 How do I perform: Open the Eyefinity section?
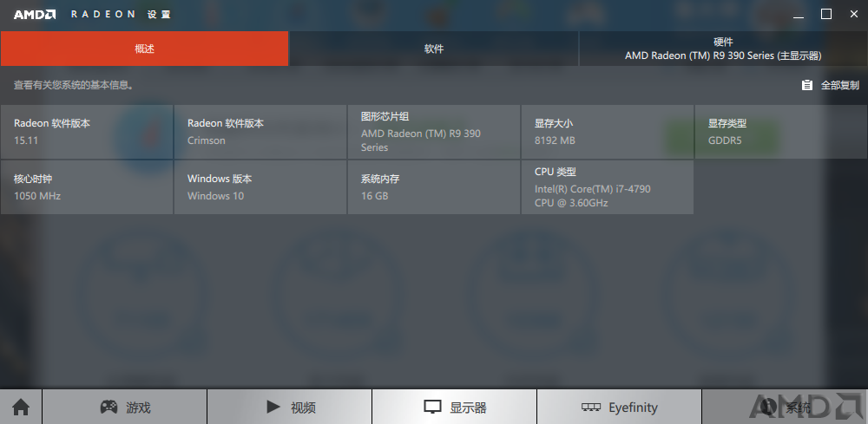(x=619, y=408)
